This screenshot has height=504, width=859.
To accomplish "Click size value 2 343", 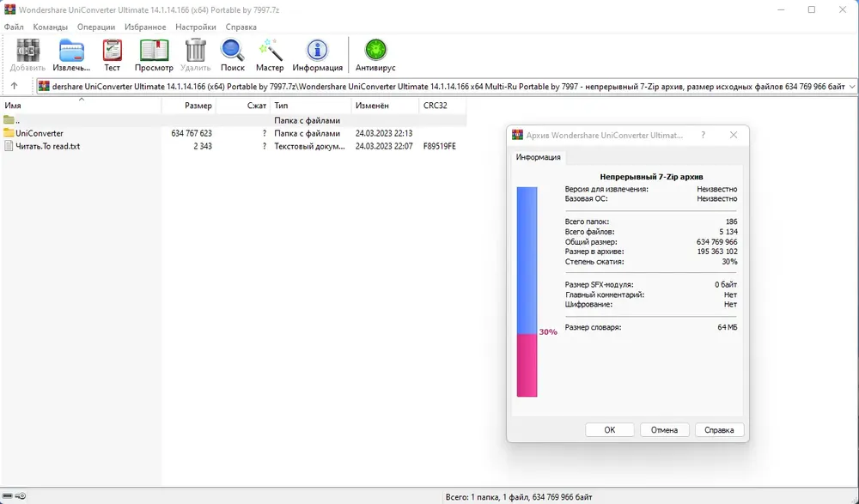I will (x=203, y=146).
